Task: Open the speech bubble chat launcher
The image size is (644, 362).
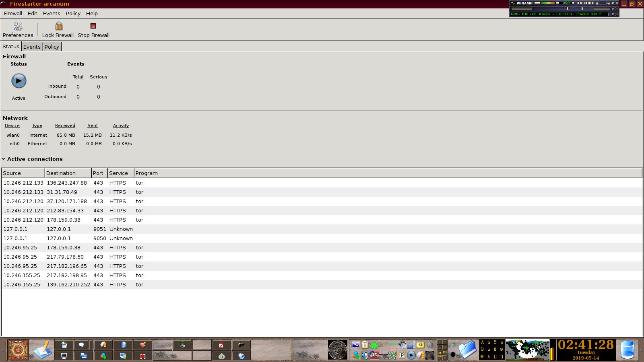Action: pos(81,345)
